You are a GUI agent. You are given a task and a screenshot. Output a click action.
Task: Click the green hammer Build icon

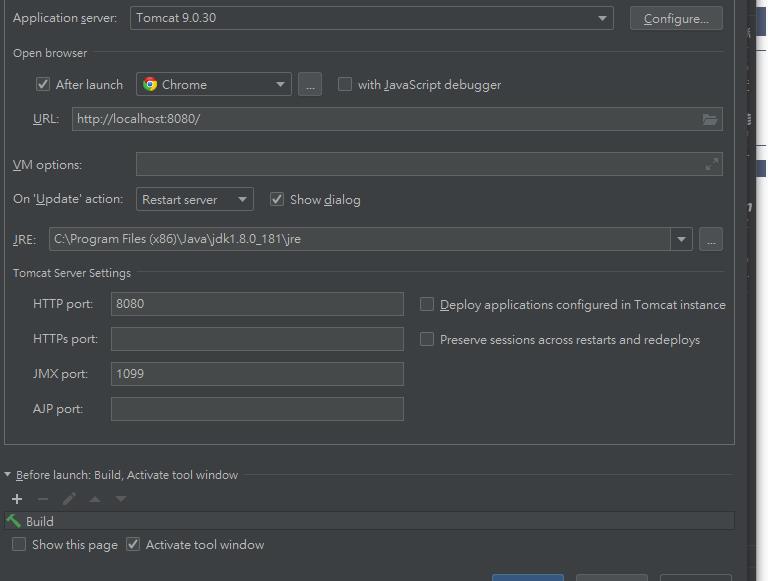pyautogui.click(x=13, y=521)
